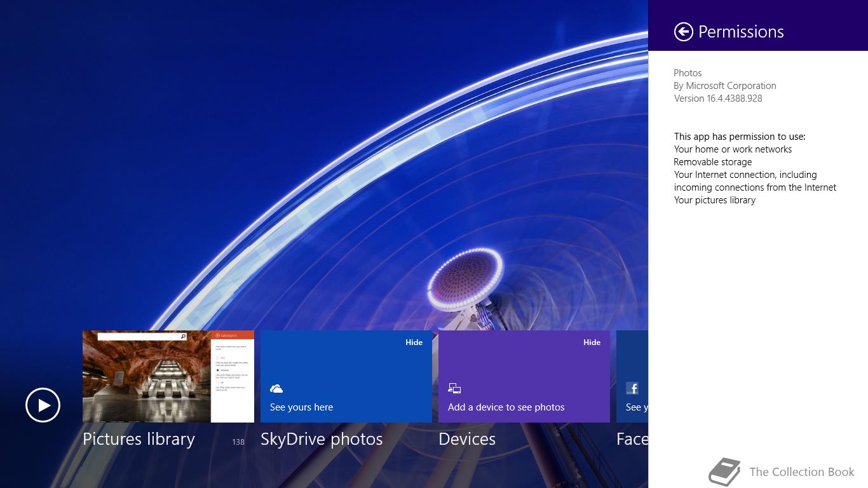The width and height of the screenshot is (868, 488).
Task: Hide the SkyDrive photos tile
Action: (414, 342)
